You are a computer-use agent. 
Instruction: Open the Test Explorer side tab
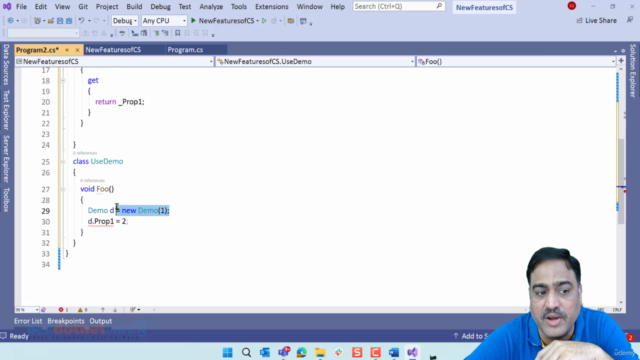point(6,110)
